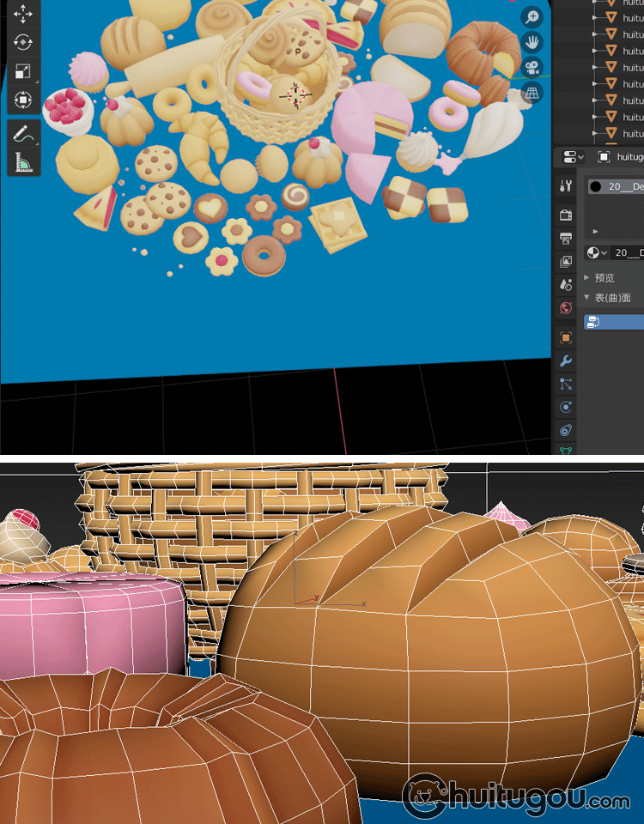
Task: Select the Measure ruler tool
Action: (23, 161)
